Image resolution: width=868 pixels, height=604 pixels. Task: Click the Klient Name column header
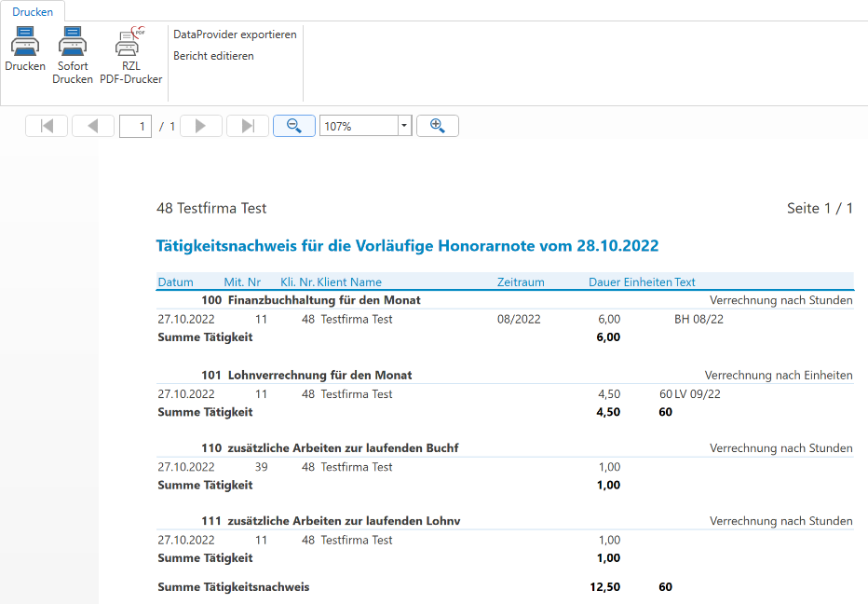point(349,282)
